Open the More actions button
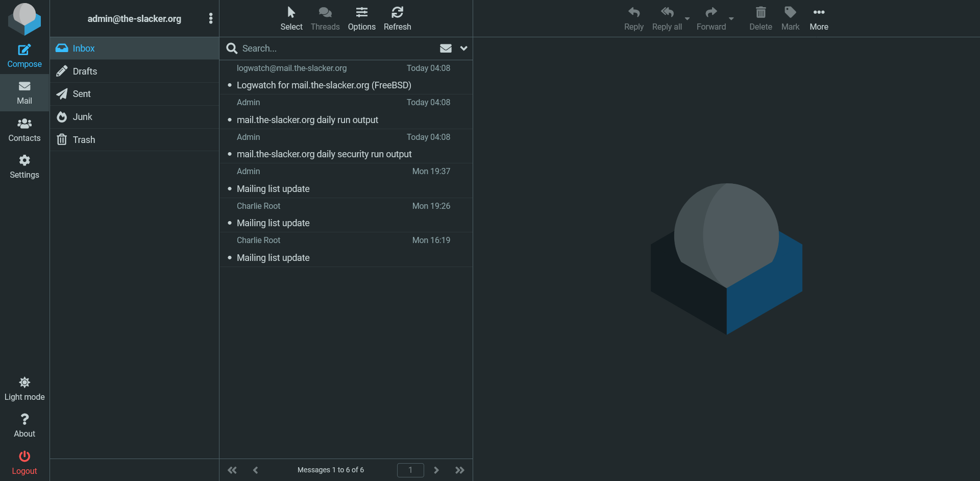Image resolution: width=980 pixels, height=481 pixels. 819,18
